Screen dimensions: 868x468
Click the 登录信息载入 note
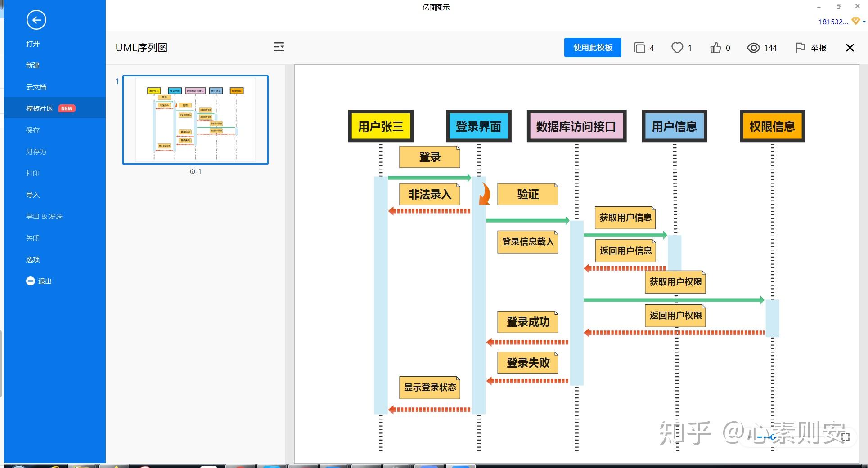[x=528, y=242]
